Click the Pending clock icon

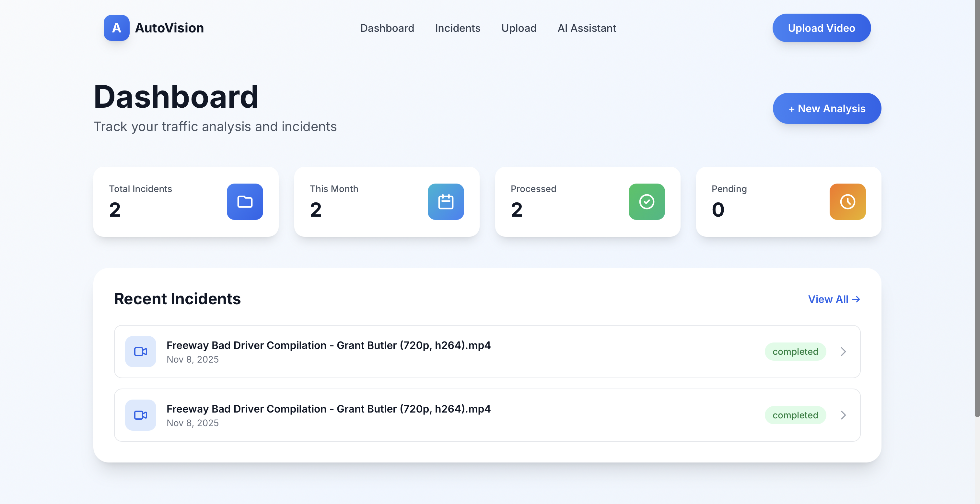(847, 202)
